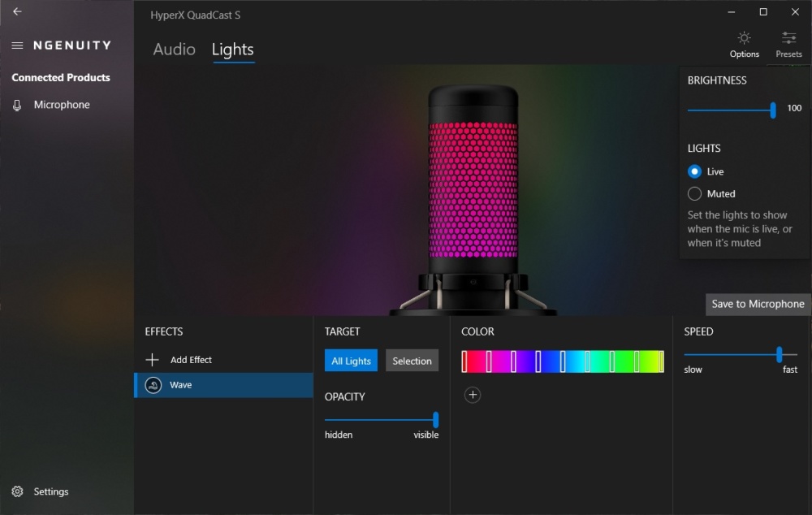Minimize the NGENUITY window
The image size is (812, 515).
[732, 12]
